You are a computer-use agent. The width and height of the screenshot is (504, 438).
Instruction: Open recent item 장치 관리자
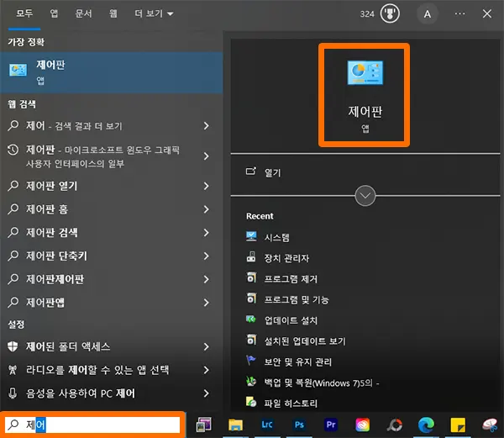(x=277, y=258)
